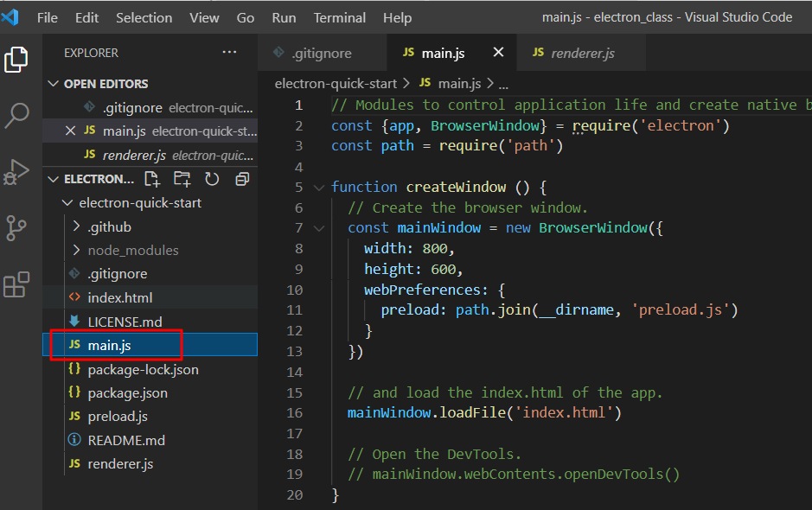Create a new folder in ELECTRON folder
This screenshot has height=510, width=812.
(x=182, y=179)
